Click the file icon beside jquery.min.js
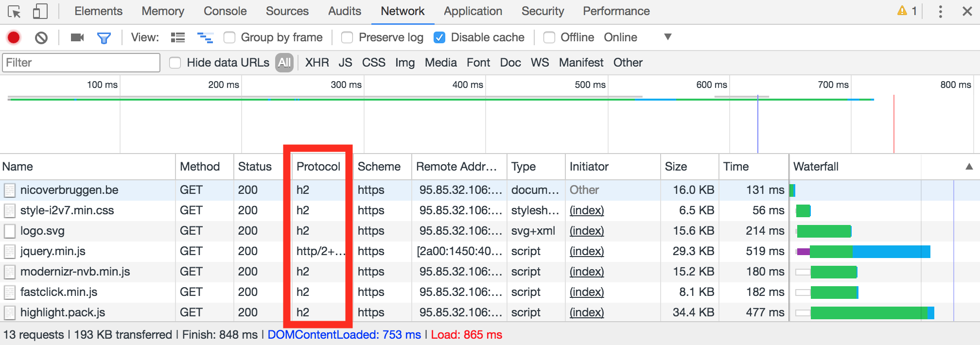The image size is (980, 345). click(10, 251)
